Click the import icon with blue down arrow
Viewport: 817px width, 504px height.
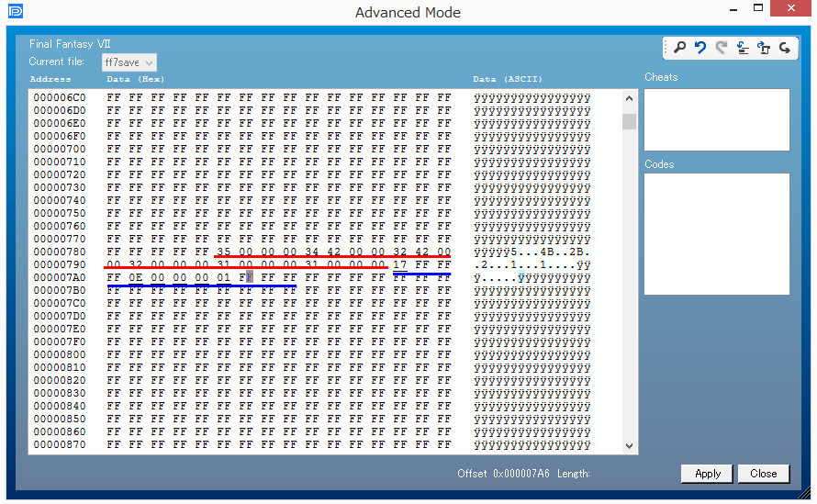[743, 48]
